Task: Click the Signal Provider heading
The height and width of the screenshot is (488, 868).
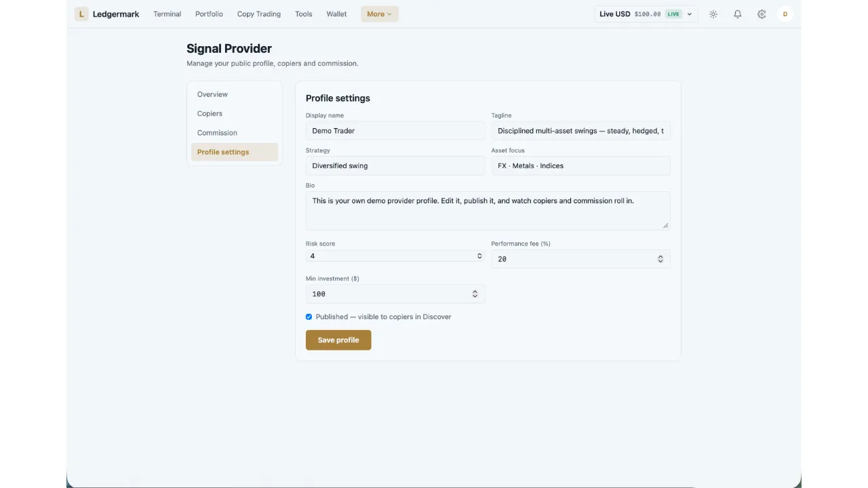Action: pos(229,48)
